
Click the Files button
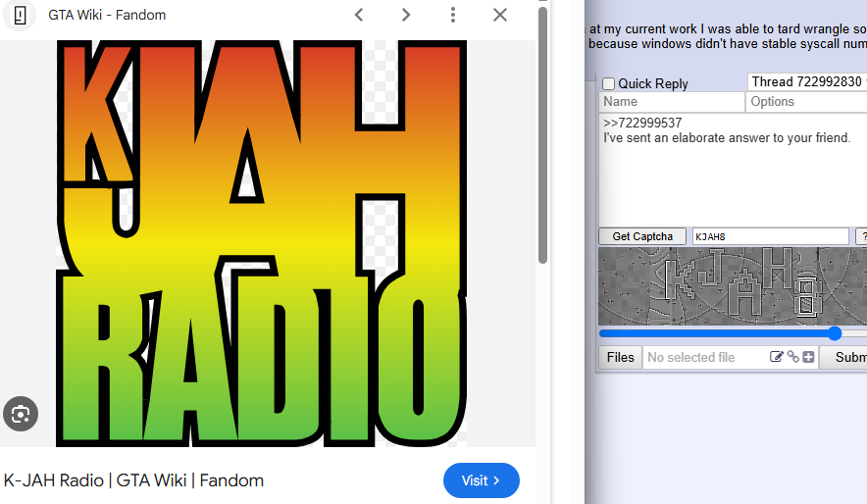click(621, 358)
